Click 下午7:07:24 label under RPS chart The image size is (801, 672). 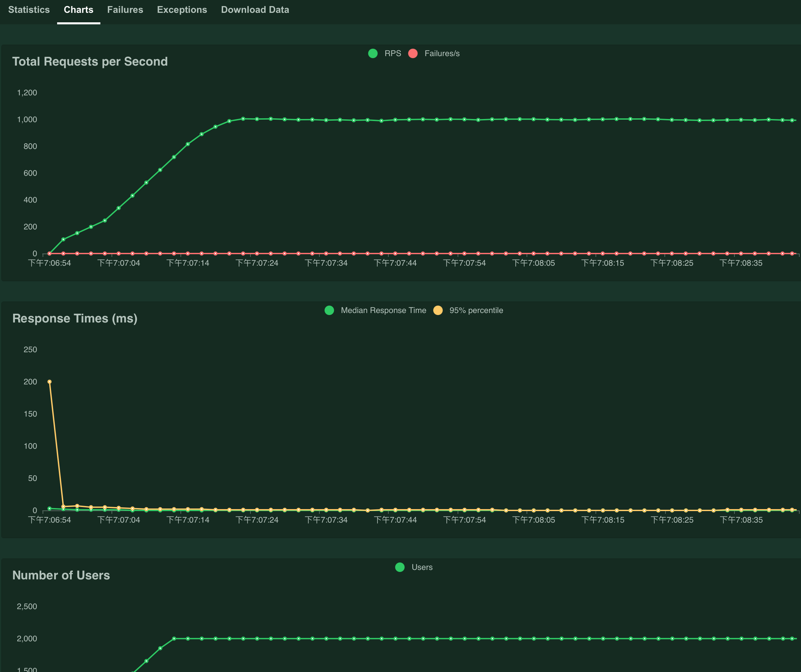[257, 263]
